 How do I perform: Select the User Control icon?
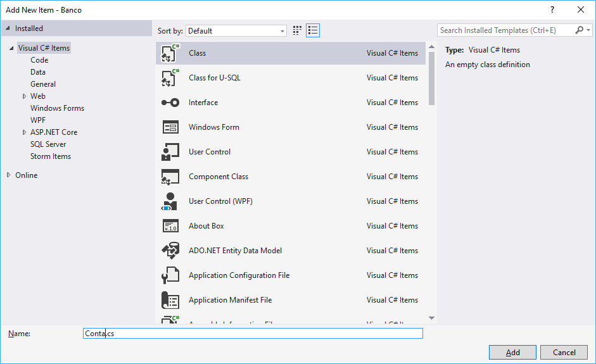click(x=170, y=151)
